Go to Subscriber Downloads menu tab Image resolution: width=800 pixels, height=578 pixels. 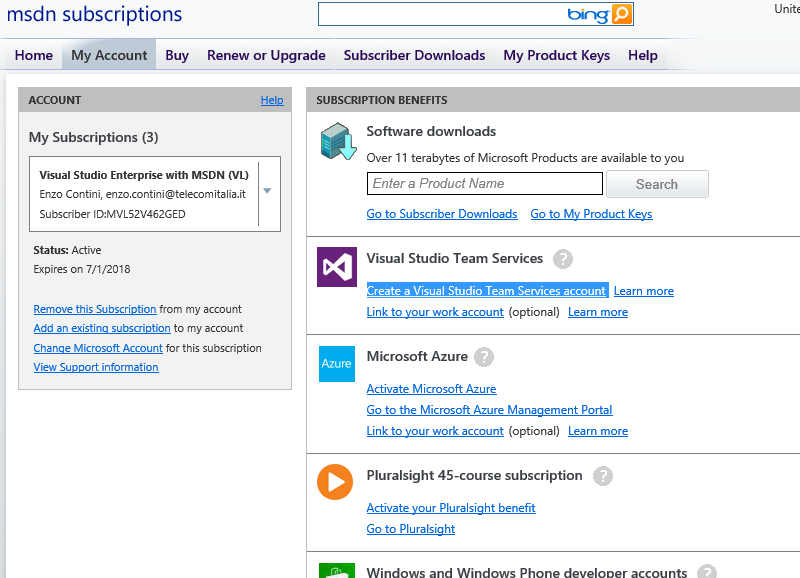click(414, 55)
